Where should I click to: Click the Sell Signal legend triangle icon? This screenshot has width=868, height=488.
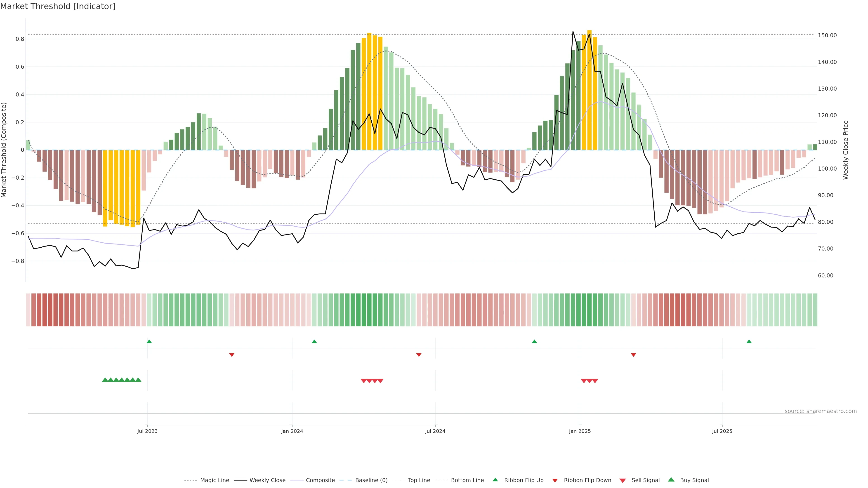click(x=622, y=481)
